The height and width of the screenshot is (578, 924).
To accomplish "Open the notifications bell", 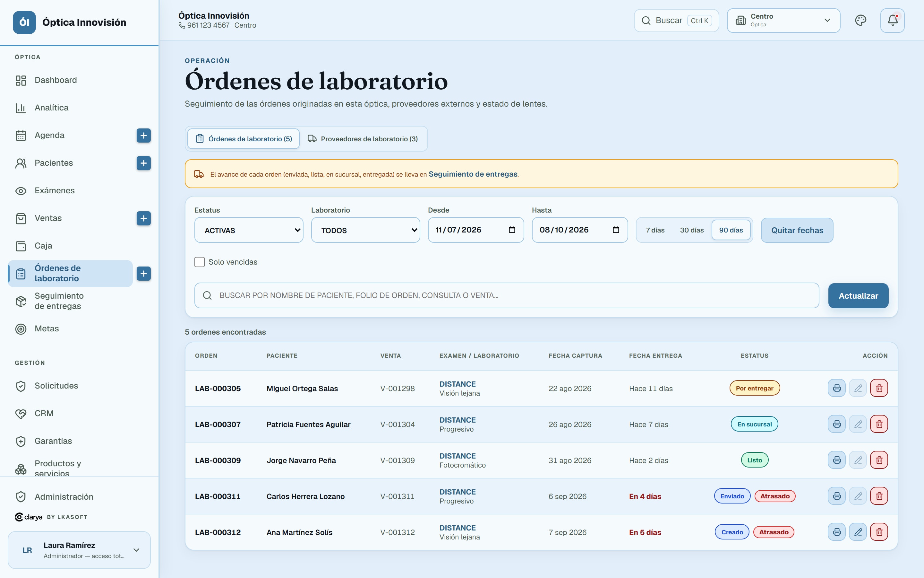I will pos(892,20).
